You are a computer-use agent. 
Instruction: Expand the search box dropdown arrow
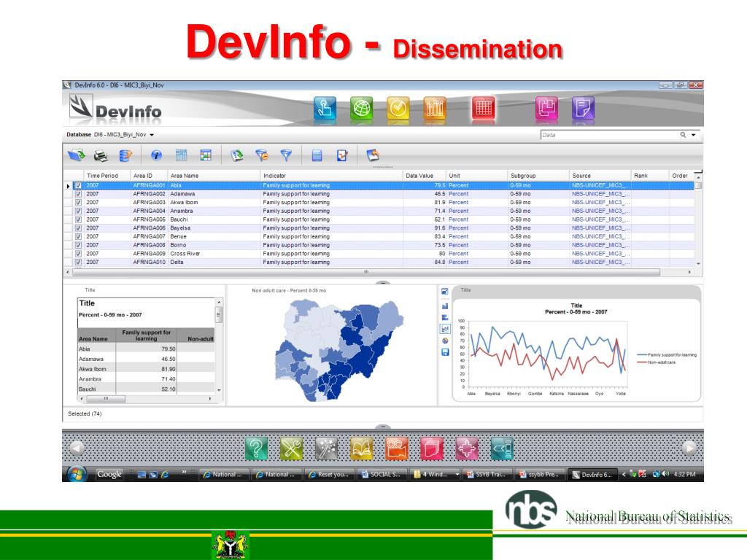(x=694, y=135)
